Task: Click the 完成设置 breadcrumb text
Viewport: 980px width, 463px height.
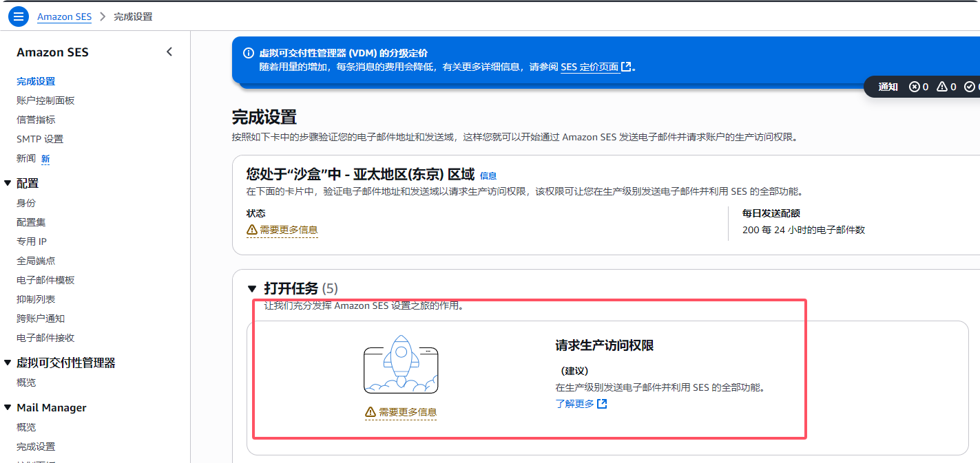Action: [133, 17]
